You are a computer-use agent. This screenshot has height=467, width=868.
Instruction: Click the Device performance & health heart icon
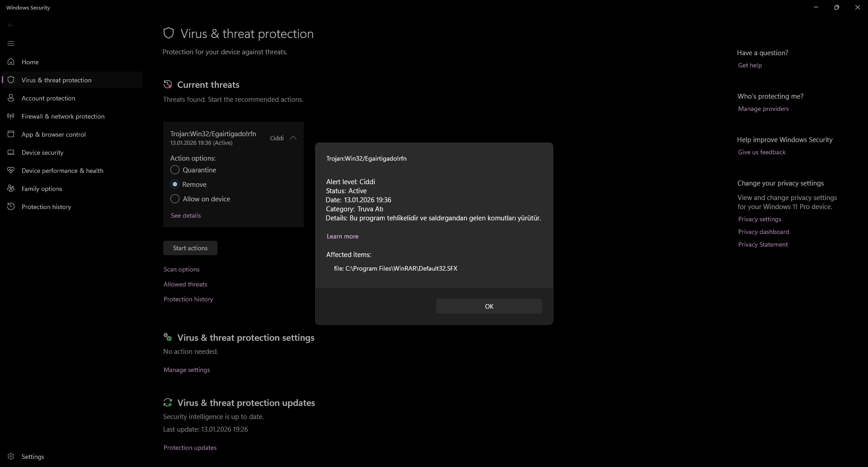[x=11, y=171]
